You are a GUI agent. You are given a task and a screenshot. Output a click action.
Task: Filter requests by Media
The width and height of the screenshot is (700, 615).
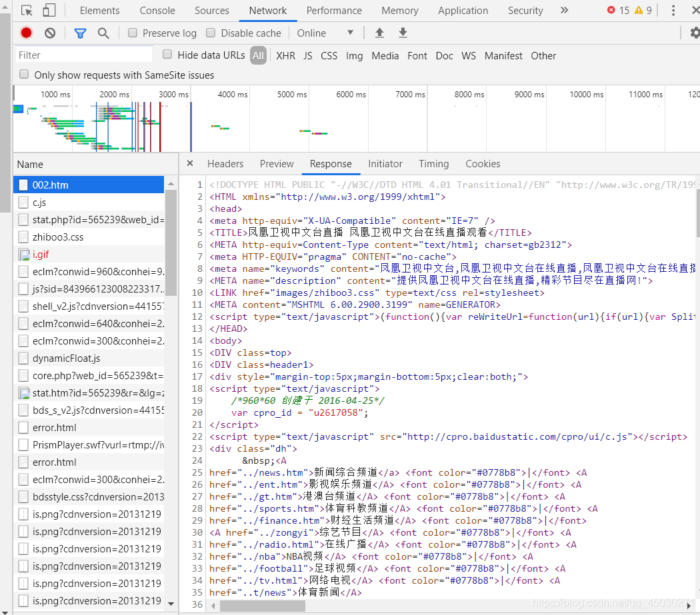[385, 56]
